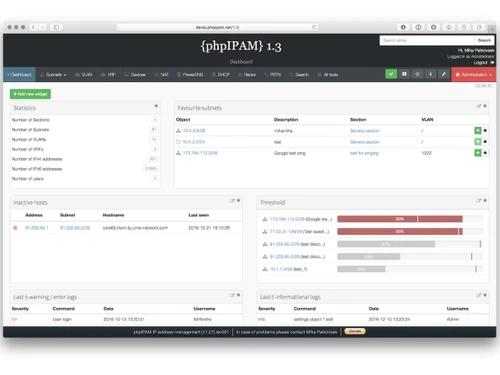Open Threshold widget in full view
This screenshot has height=375, width=500.
(x=478, y=201)
